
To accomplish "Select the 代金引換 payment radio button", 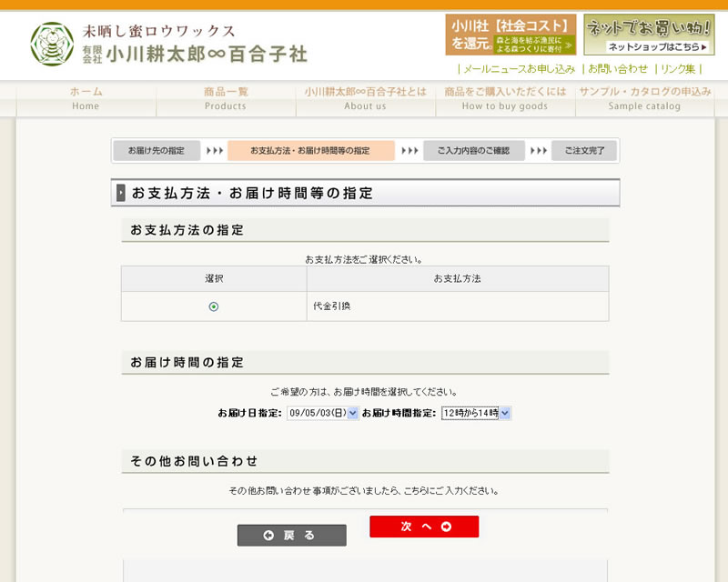I will point(214,306).
